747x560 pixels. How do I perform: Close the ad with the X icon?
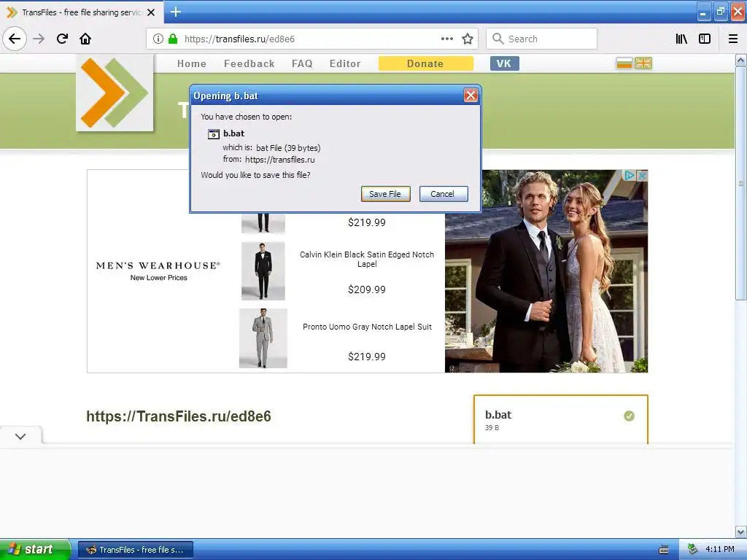coord(642,175)
